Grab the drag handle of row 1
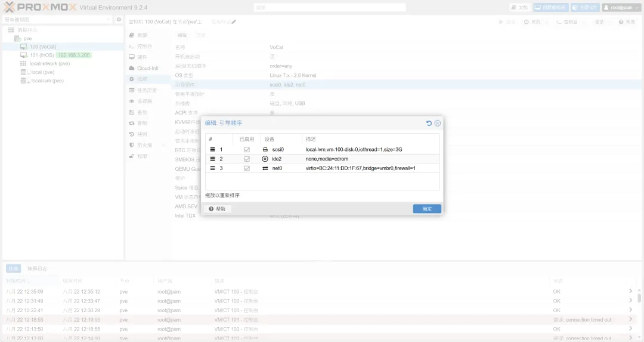644x342 pixels. pos(212,150)
